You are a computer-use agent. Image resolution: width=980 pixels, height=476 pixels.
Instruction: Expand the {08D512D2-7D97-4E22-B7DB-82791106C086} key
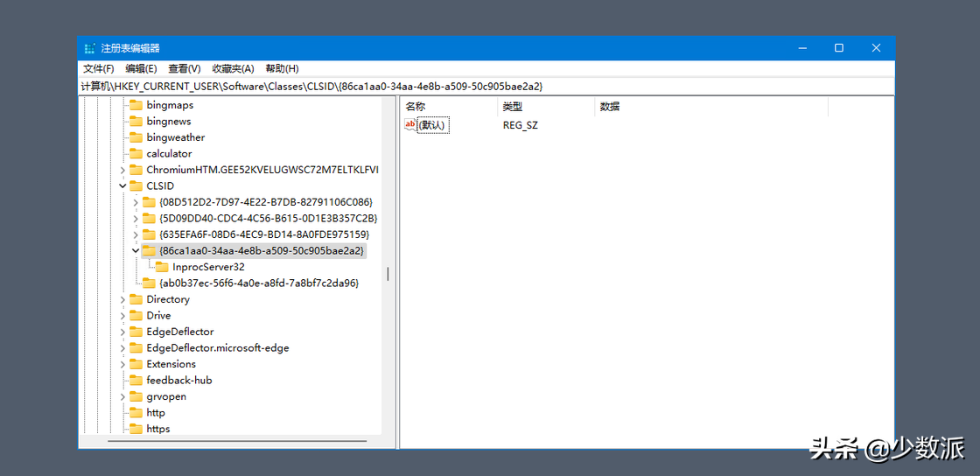point(136,202)
